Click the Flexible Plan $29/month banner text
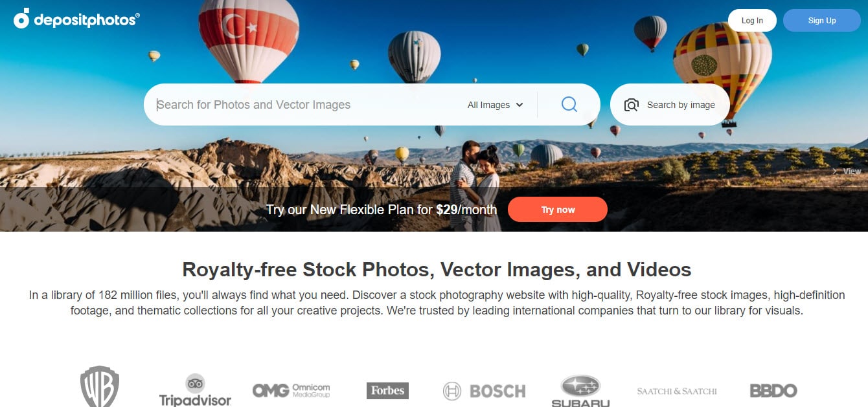 pos(382,210)
